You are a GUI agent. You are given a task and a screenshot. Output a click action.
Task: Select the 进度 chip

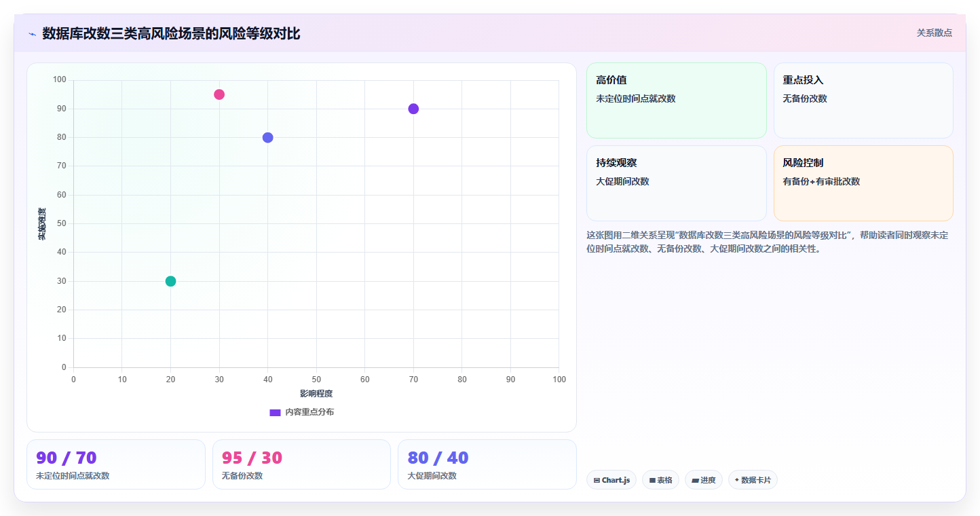704,480
